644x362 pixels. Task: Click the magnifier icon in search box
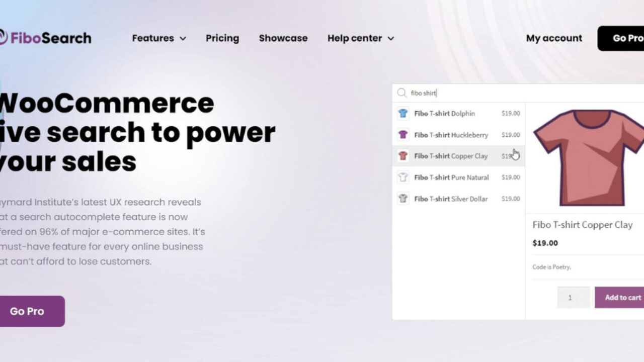[x=401, y=93]
